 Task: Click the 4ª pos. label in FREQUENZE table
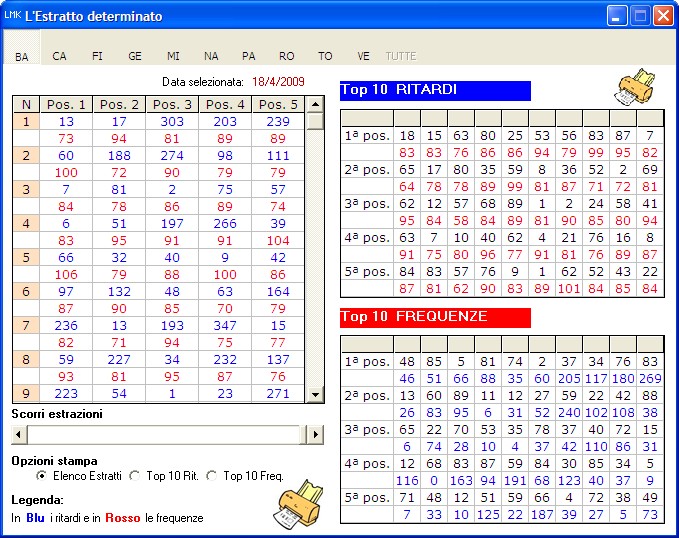point(367,463)
